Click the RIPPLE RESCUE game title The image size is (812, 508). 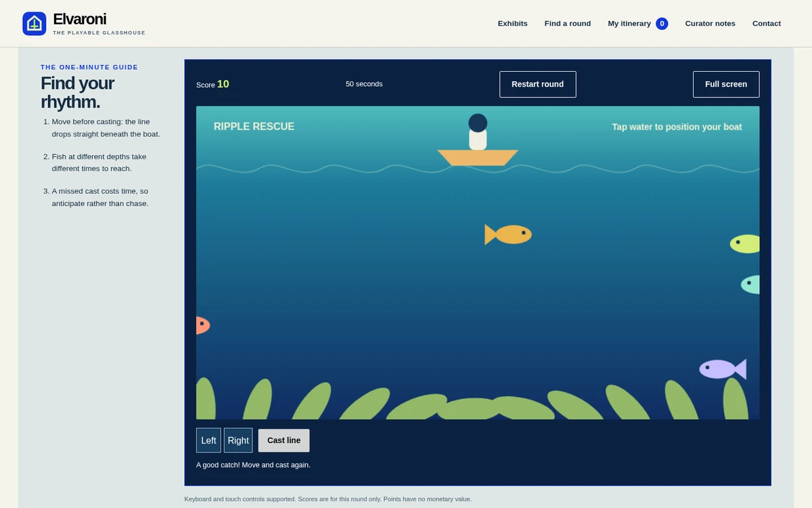[x=254, y=127]
